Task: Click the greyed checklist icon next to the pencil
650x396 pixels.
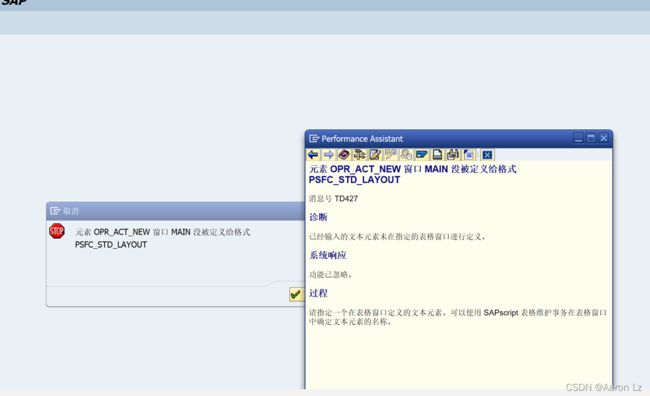Action: (x=390, y=155)
